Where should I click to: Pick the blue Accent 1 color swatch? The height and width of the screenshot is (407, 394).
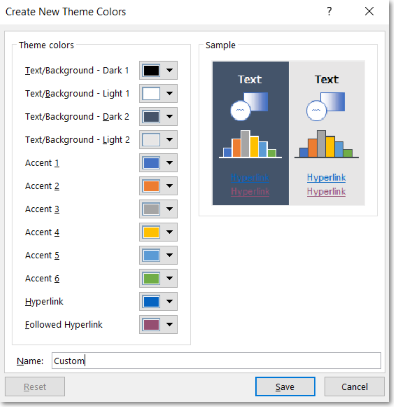point(151,163)
